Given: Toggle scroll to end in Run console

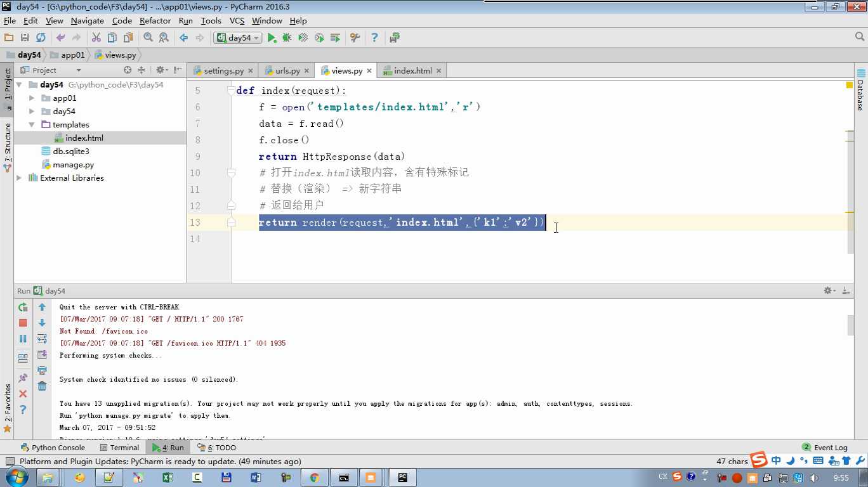Looking at the screenshot, I should (x=42, y=354).
